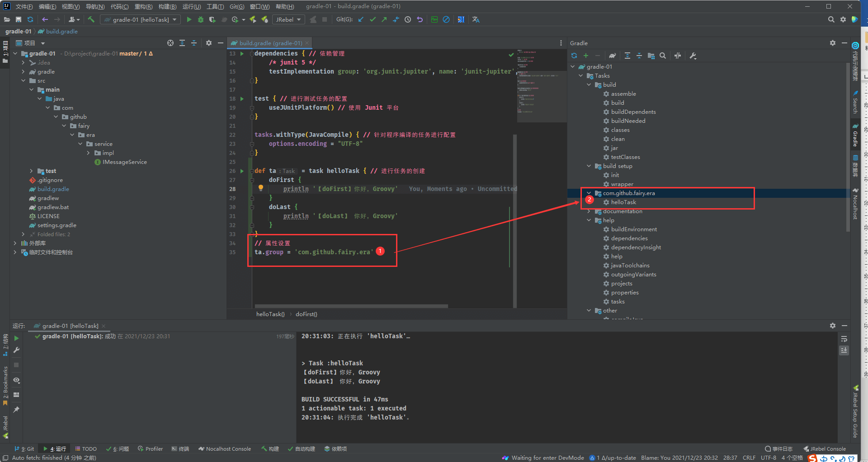Screen dimensions: 868x462
Task: Open the TODO tool window tab
Action: tap(86, 449)
